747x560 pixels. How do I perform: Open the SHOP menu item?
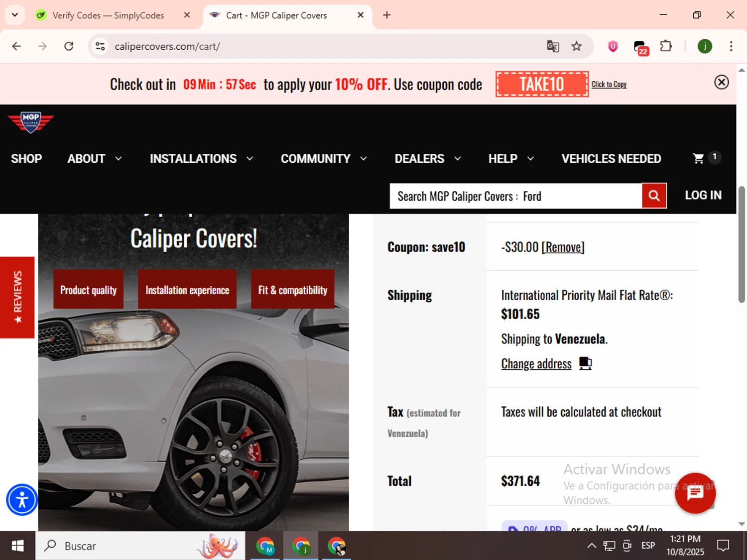(26, 159)
